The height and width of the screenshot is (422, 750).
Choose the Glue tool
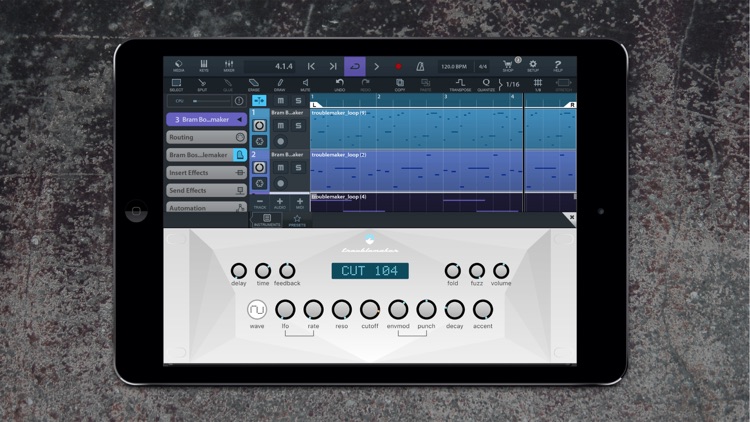click(x=228, y=85)
